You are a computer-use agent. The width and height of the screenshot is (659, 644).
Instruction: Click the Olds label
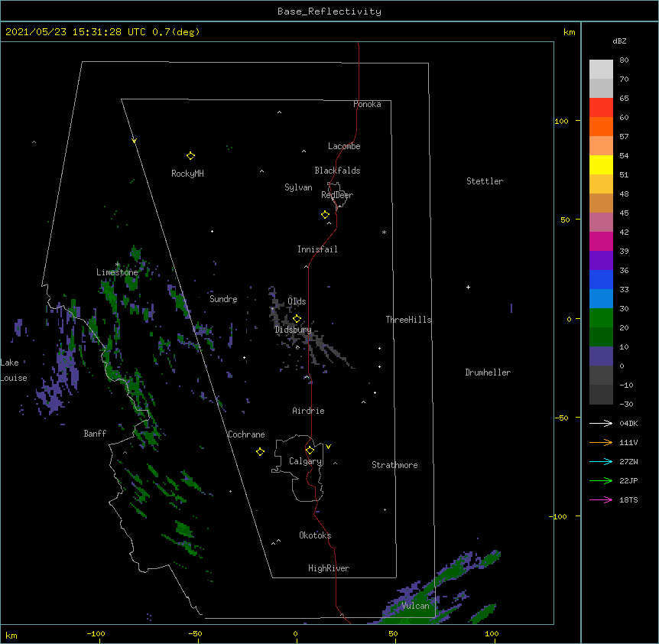tap(297, 301)
